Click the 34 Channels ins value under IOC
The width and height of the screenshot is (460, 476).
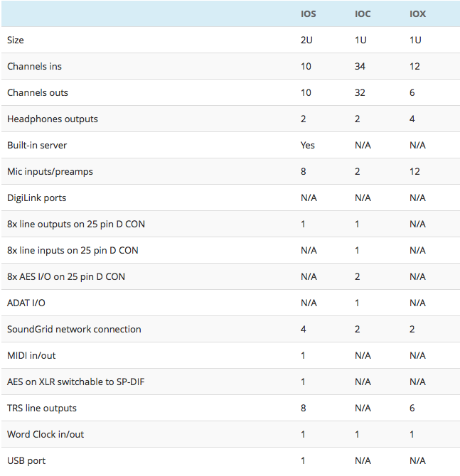tap(360, 67)
